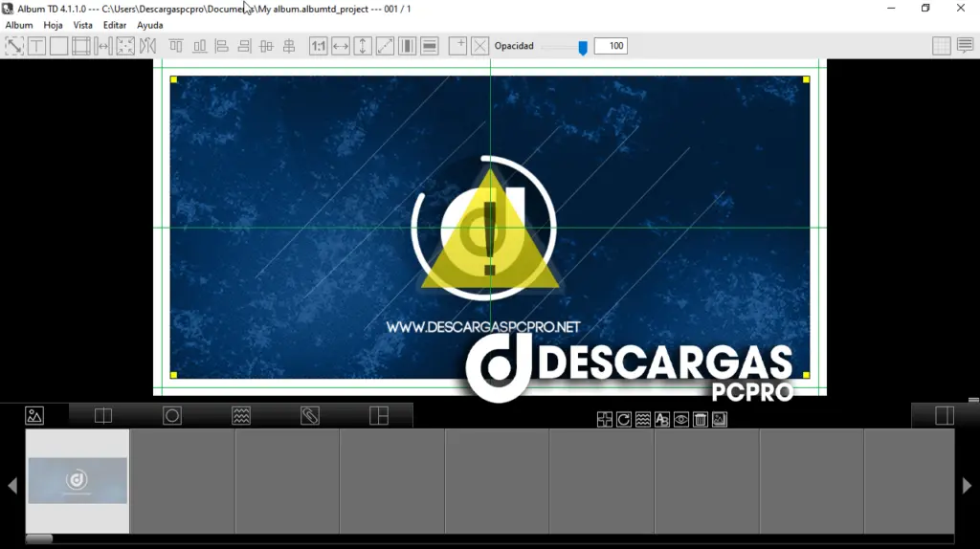Click the vertical bars fill icon
Viewport: 980px width, 549px height.
point(408,46)
